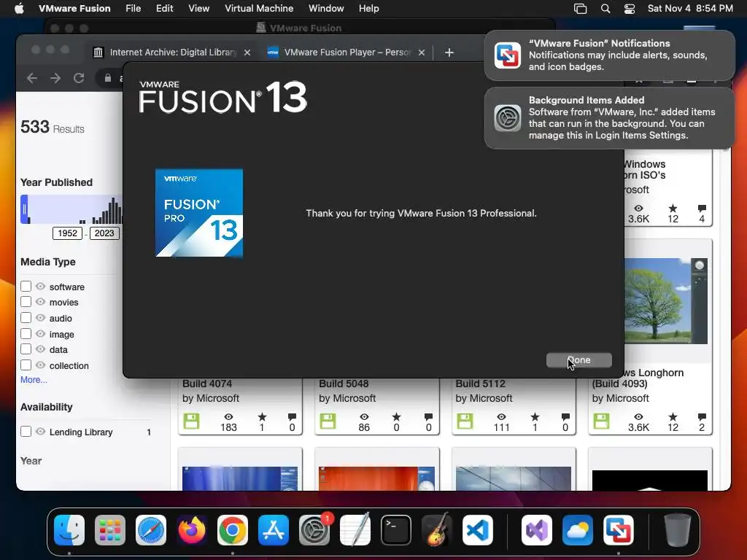Check the image media type box
Viewport: 747px width, 560px height.
point(26,333)
